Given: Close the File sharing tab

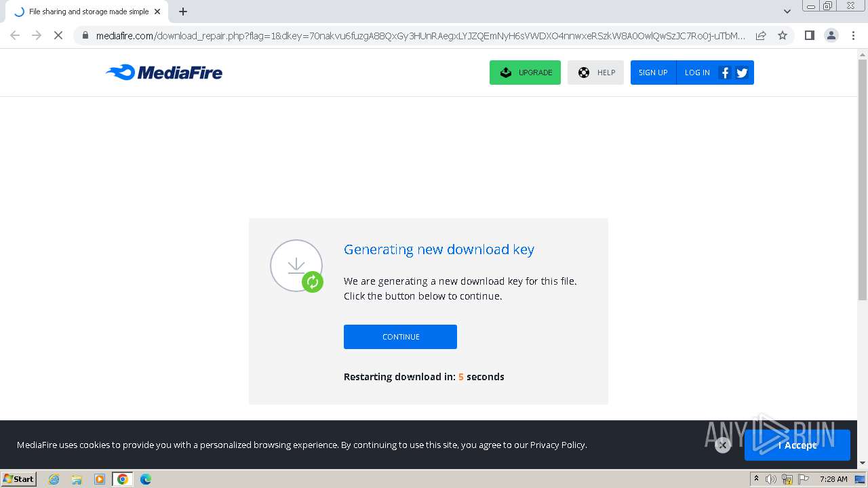Looking at the screenshot, I should (157, 12).
